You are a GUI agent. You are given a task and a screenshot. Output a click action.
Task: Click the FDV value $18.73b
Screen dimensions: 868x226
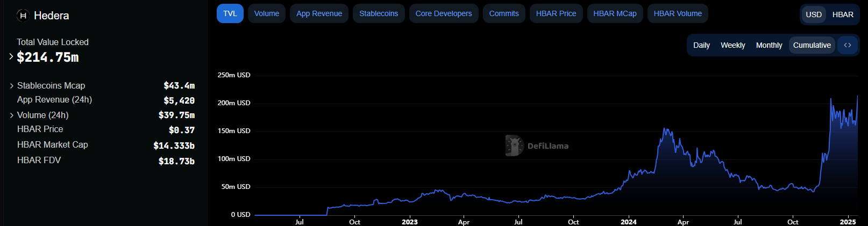coord(176,162)
